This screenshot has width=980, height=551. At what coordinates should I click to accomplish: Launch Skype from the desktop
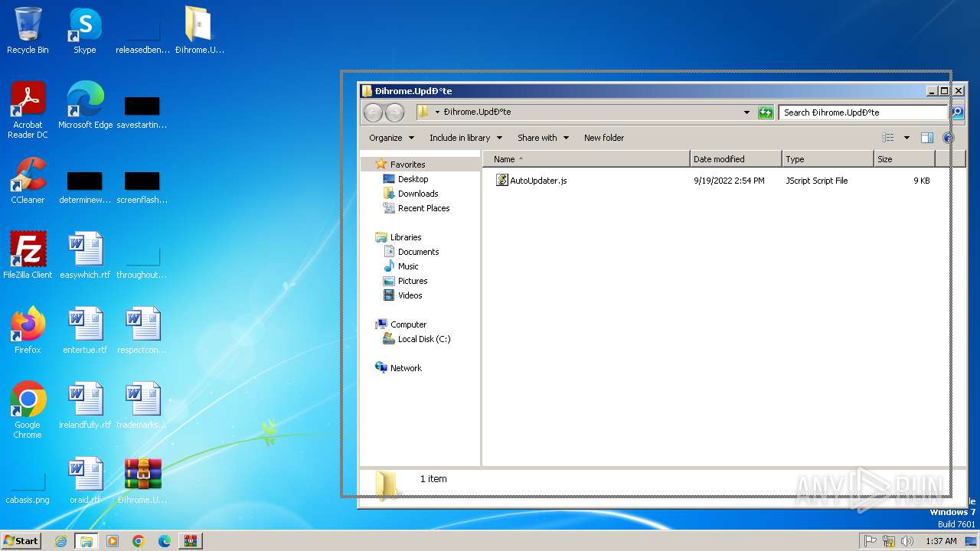click(85, 31)
